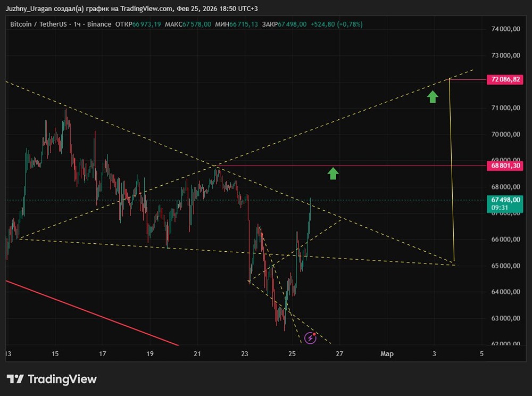Click the Bitcoin / TetherUS symbol title
The image size is (532, 396).
[38, 24]
